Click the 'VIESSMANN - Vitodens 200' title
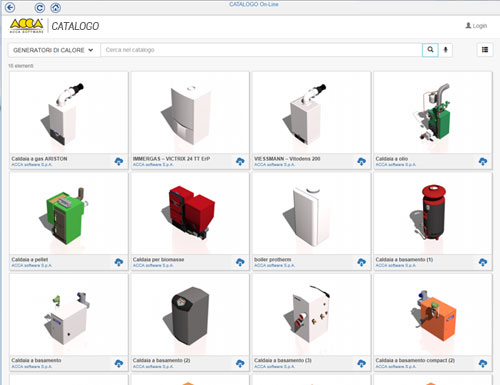Image resolution: width=500 pixels, height=385 pixels. [287, 159]
